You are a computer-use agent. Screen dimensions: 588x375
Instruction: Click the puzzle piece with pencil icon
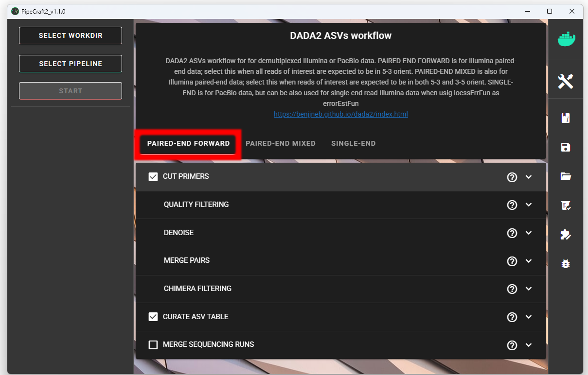[566, 234]
